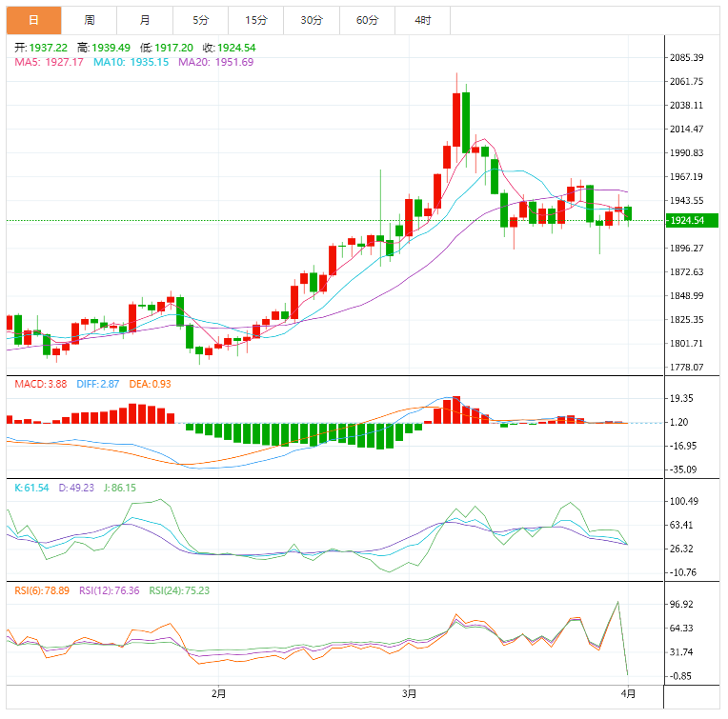Click the 2085.39 price axis label
The height and width of the screenshot is (719, 728).
click(x=687, y=57)
